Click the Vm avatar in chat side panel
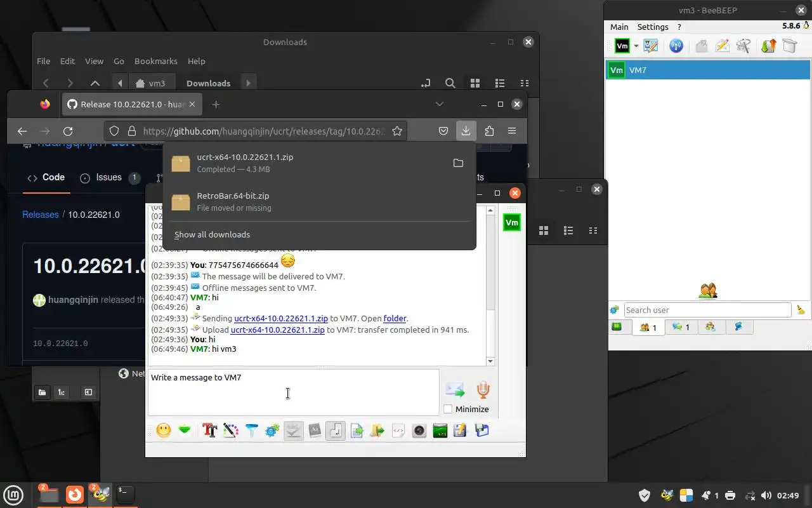Screen dimensions: 812x508 click(511, 222)
